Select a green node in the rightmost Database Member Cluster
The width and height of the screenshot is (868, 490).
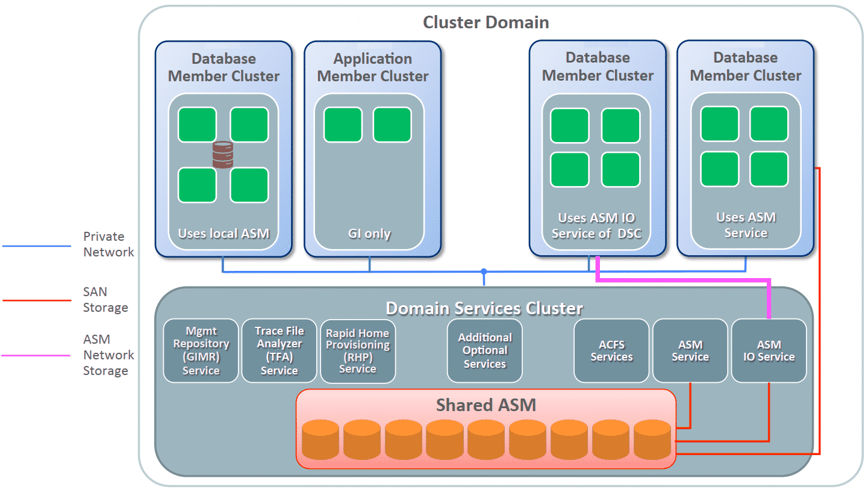coord(720,125)
